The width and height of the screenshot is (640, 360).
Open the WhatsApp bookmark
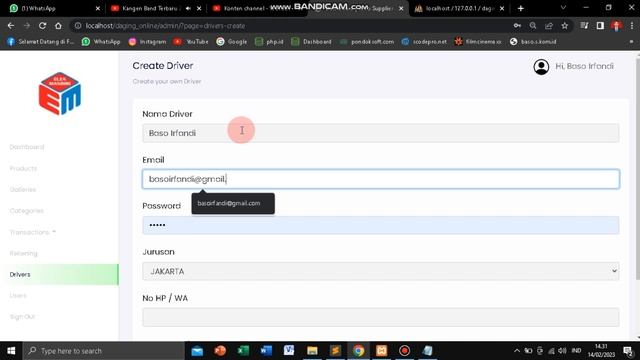(x=101, y=42)
